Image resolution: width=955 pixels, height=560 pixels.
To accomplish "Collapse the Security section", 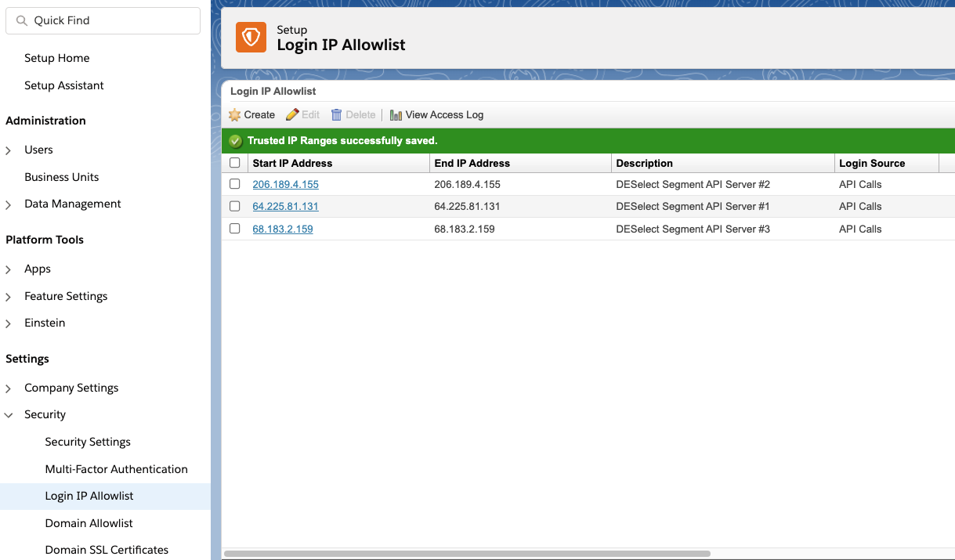I will coord(8,414).
